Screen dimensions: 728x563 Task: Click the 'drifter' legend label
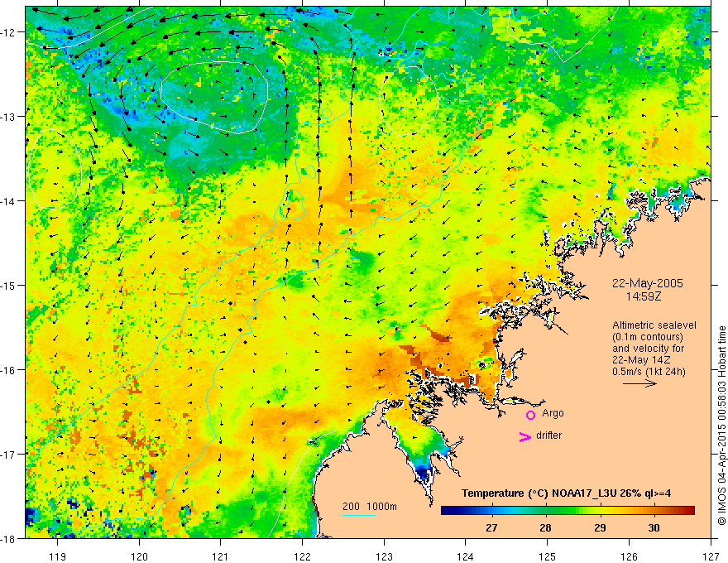pyautogui.click(x=548, y=435)
